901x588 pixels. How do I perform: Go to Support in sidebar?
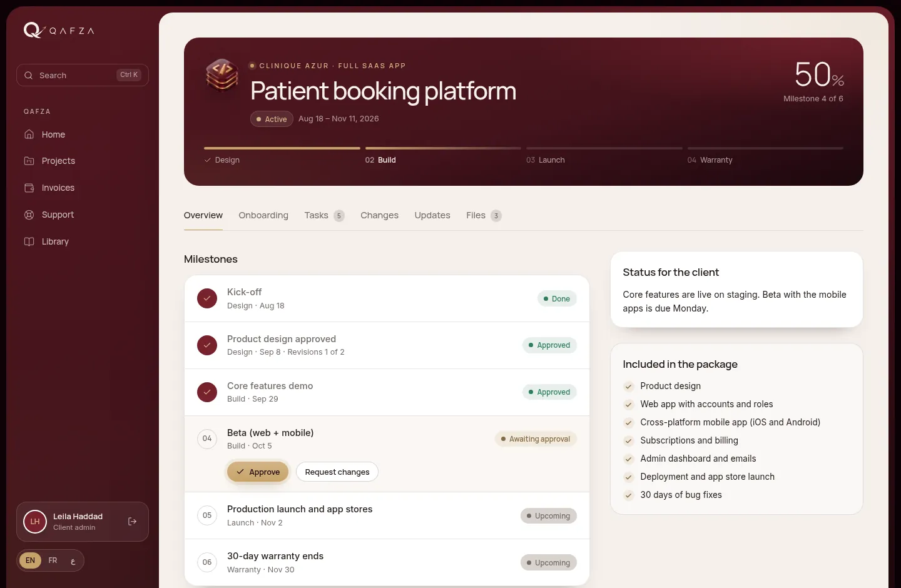(83, 215)
